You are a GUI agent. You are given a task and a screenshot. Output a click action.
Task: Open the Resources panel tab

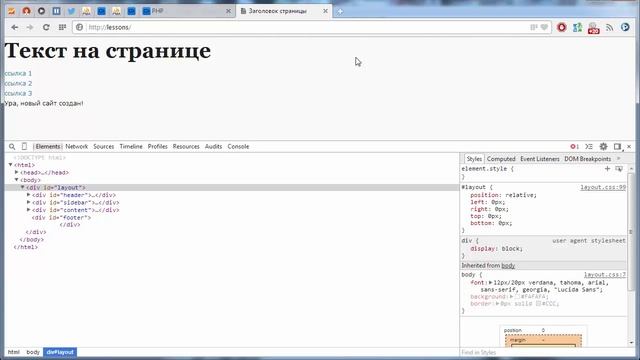(x=186, y=147)
